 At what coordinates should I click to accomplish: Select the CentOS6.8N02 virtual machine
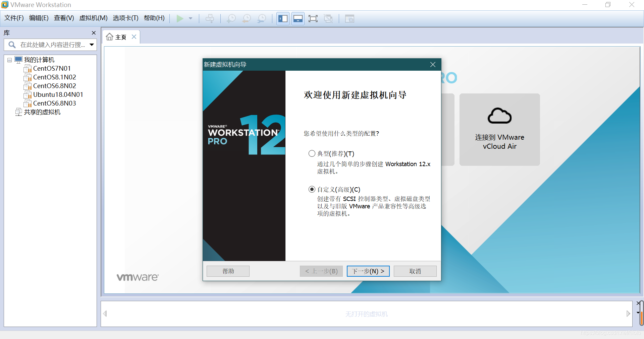pyautogui.click(x=55, y=86)
